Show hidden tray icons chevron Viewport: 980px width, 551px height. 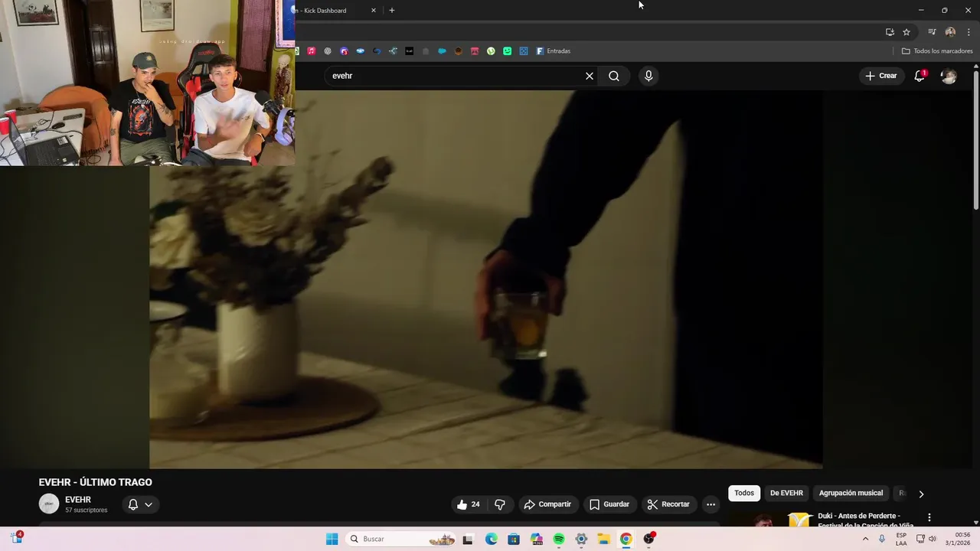(x=865, y=539)
